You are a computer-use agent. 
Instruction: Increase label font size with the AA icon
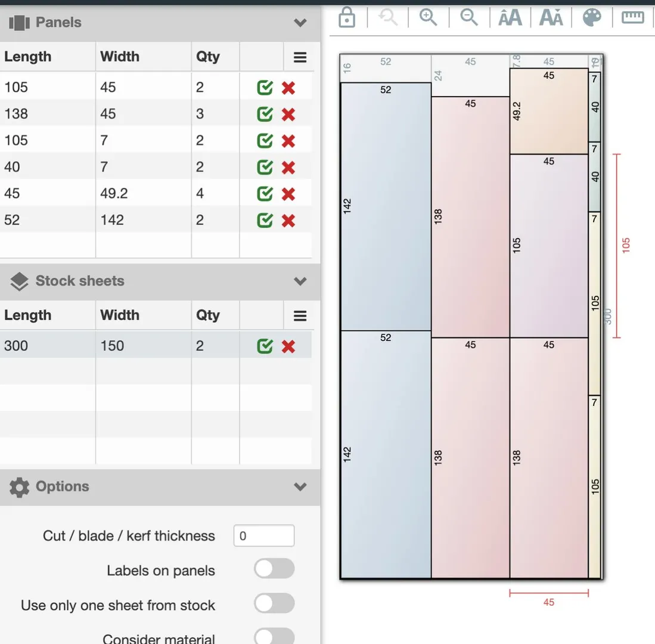[x=510, y=17]
